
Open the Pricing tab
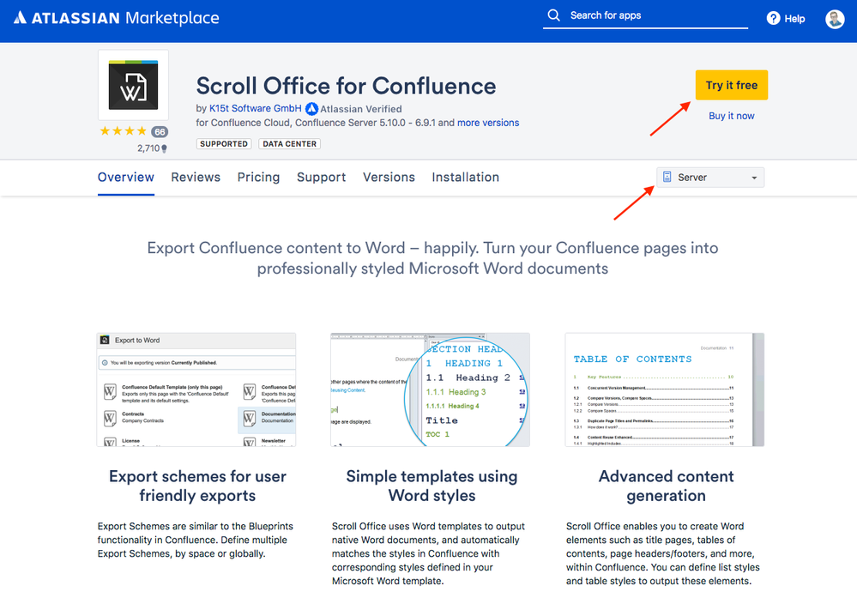(258, 177)
